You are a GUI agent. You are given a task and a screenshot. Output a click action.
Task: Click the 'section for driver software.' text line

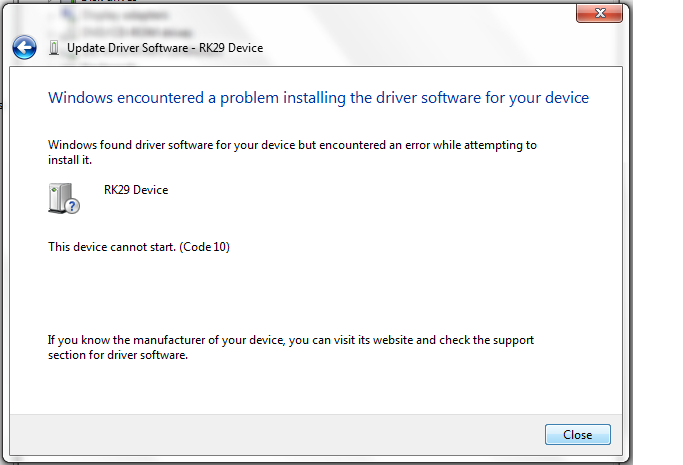point(118,355)
